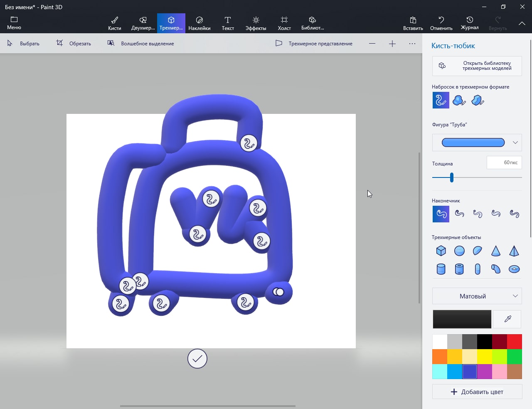Zoom in with the plus button
The width and height of the screenshot is (532, 409).
click(392, 43)
